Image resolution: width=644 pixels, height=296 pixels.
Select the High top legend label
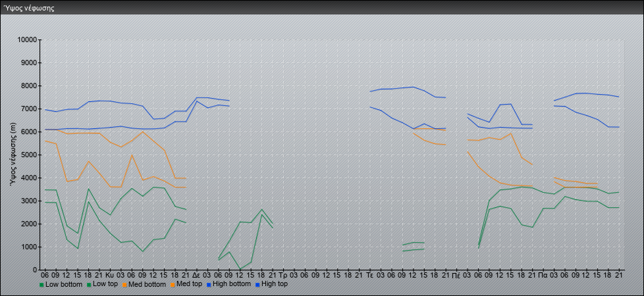[x=275, y=284]
